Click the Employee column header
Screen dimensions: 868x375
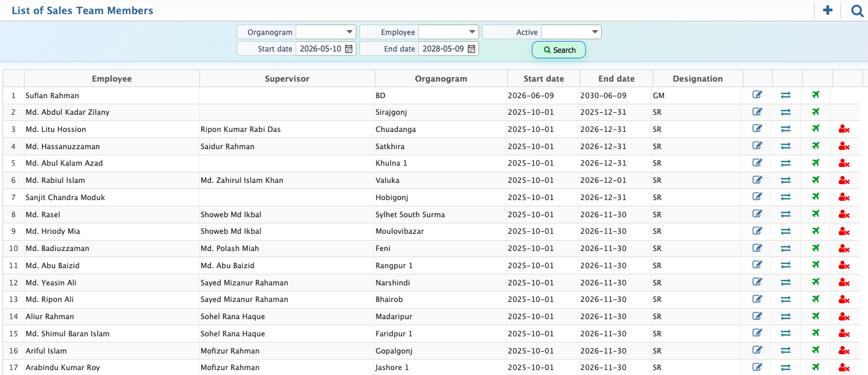[112, 79]
